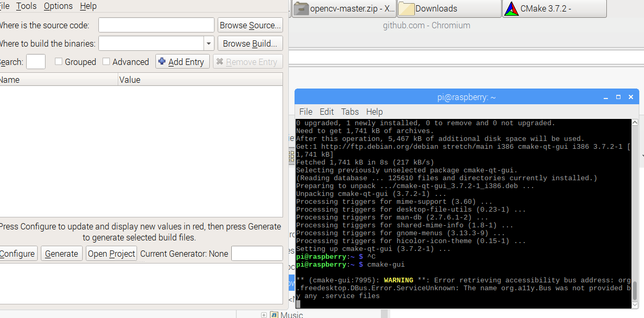Click the blue plus icon on Add Entry
Viewport: 644px width, 318px height.
coord(162,61)
